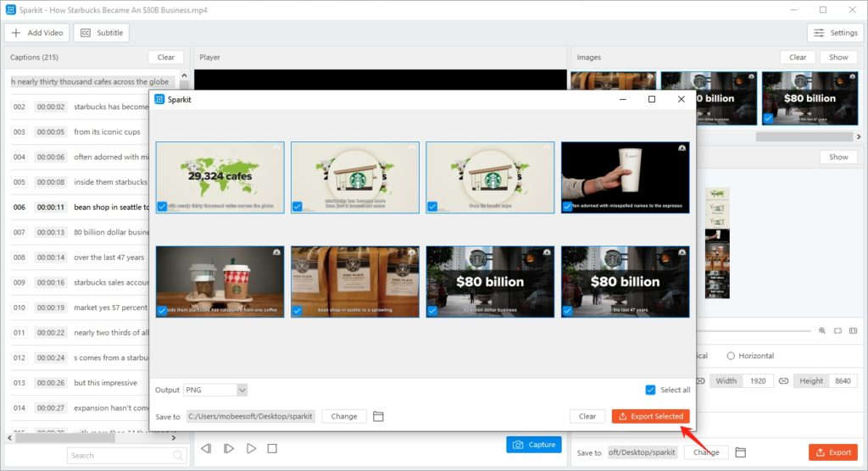
Task: Play the video in the player
Action: tap(251, 448)
